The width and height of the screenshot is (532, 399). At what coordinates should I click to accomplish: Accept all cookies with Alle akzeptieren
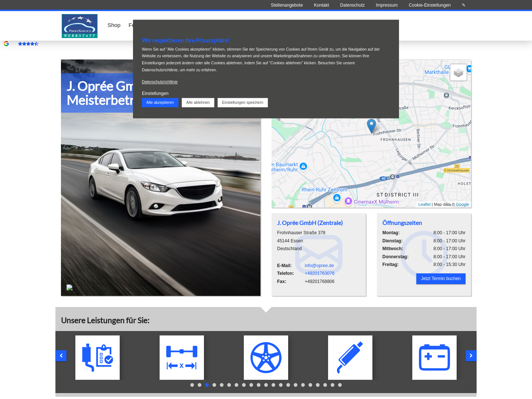click(x=160, y=103)
